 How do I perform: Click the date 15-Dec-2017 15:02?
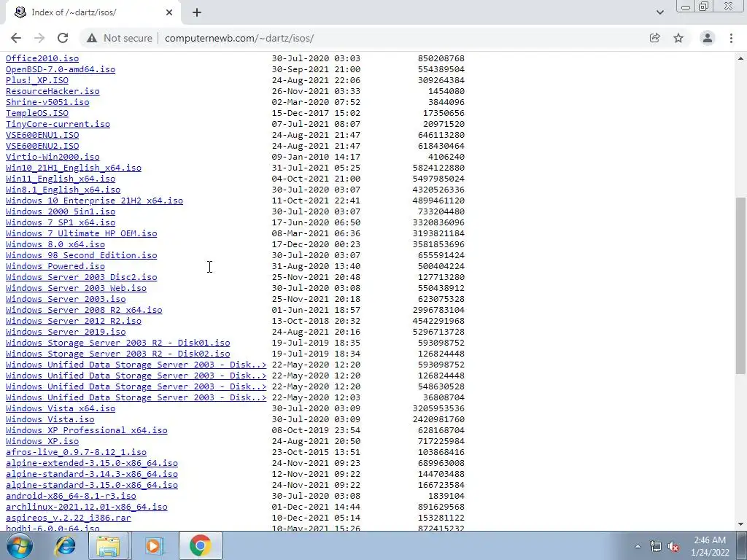317,113
